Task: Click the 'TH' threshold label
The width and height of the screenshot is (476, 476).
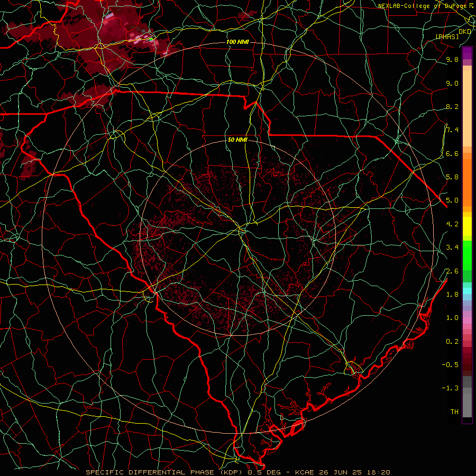Action: pyautogui.click(x=454, y=411)
